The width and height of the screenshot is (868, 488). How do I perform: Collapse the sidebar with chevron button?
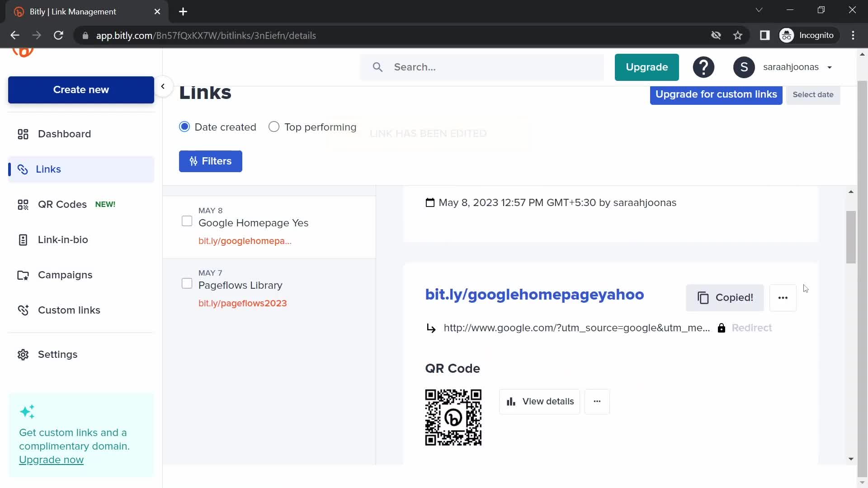click(x=163, y=86)
